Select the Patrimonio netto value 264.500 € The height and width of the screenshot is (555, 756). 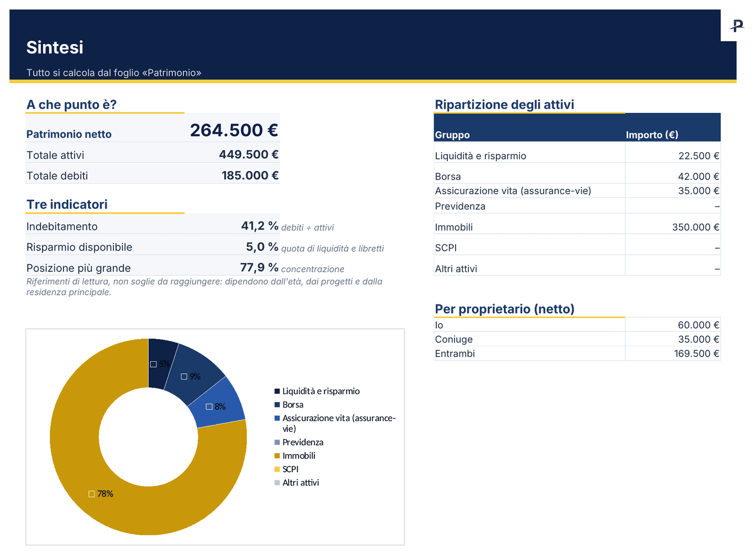(x=234, y=130)
